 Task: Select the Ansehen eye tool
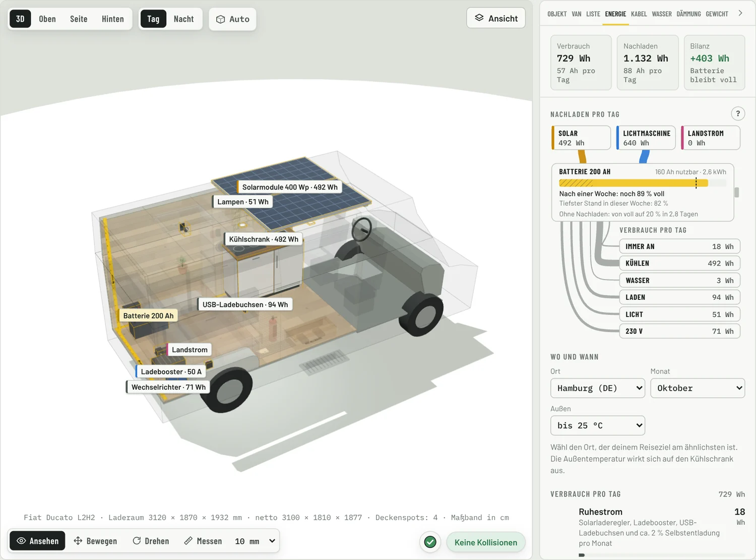[x=37, y=541]
